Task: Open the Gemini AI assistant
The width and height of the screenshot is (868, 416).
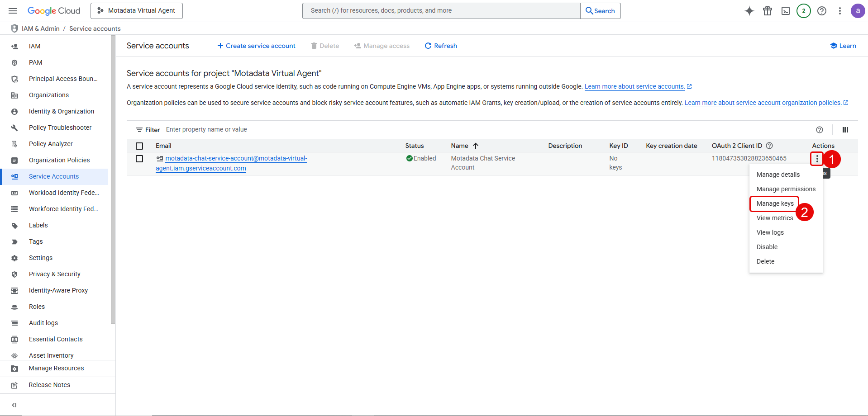Action: point(749,10)
